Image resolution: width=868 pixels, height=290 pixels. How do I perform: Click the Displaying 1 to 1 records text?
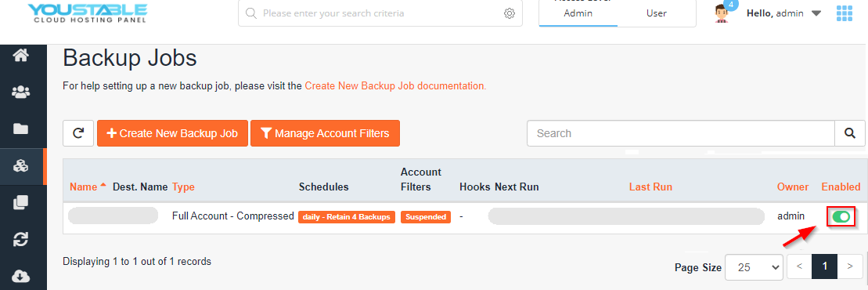point(137,261)
